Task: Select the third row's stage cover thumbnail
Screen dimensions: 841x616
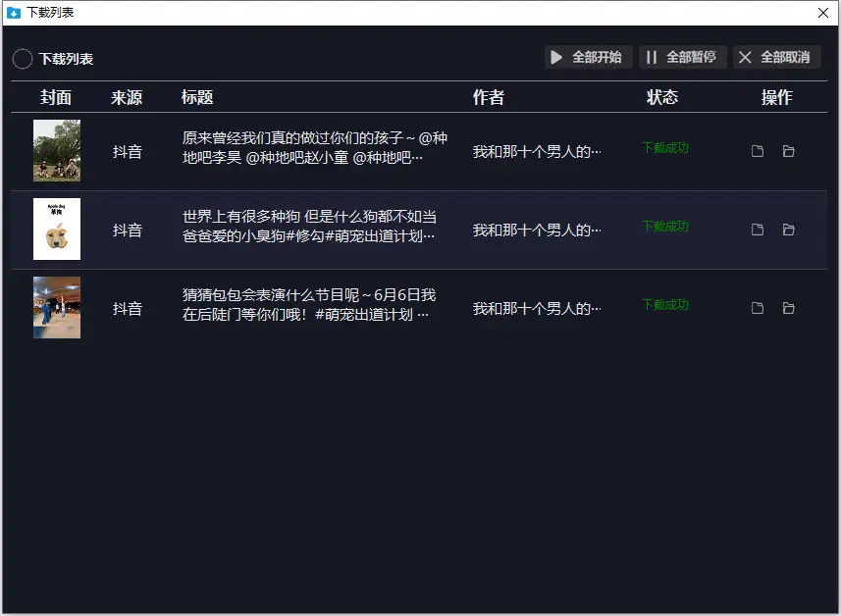Action: [x=57, y=308]
